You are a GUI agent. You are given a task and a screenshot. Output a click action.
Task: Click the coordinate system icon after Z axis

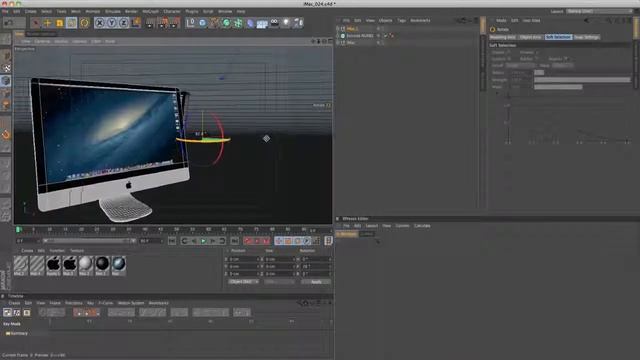point(136,22)
